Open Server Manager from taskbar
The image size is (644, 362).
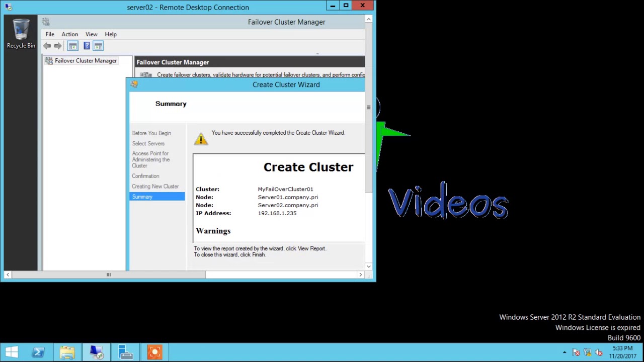coord(125,352)
